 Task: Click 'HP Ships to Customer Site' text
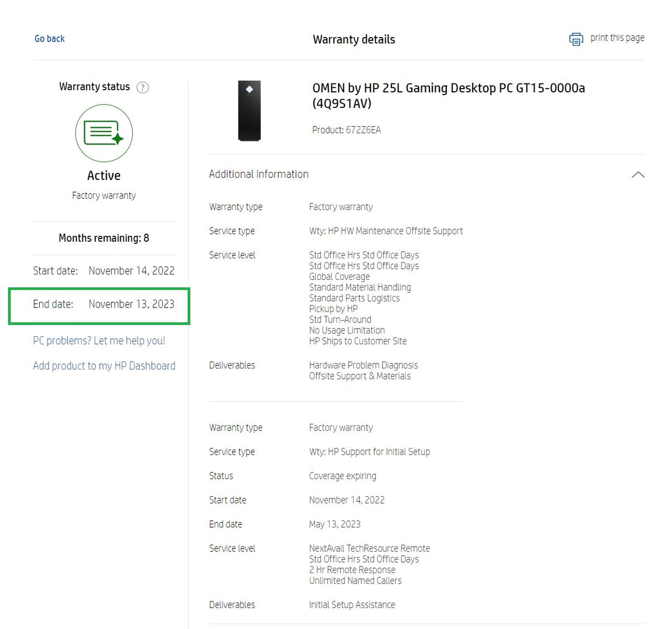pos(358,341)
